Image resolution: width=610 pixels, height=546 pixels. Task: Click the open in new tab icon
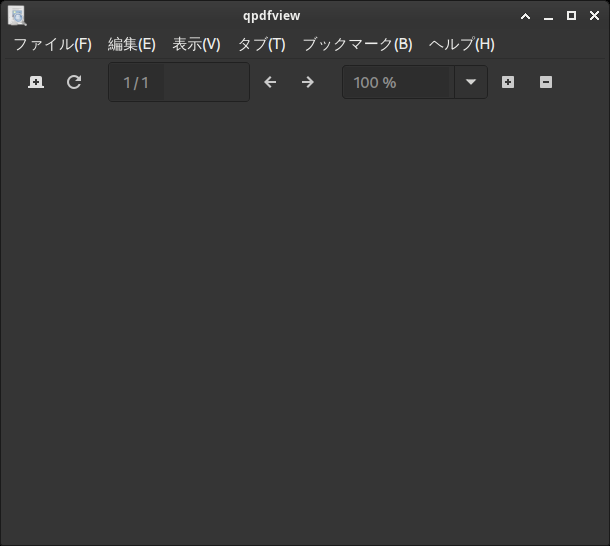point(36,82)
